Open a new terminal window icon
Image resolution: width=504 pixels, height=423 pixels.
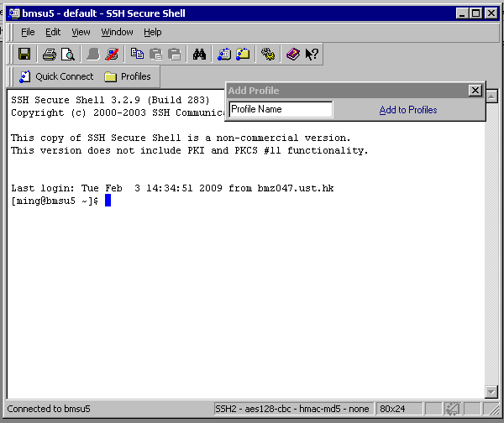[224, 55]
